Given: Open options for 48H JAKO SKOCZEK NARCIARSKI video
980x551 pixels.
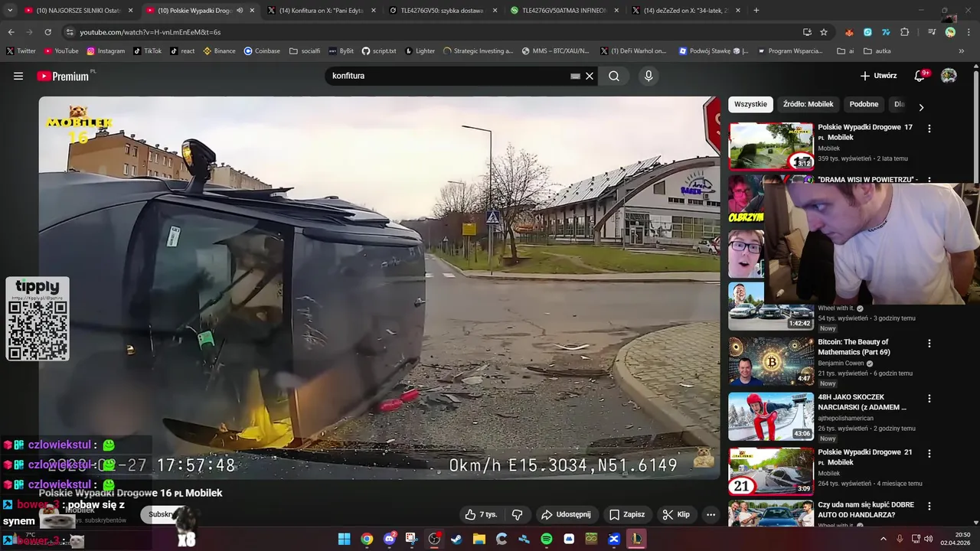Looking at the screenshot, I should click(929, 399).
